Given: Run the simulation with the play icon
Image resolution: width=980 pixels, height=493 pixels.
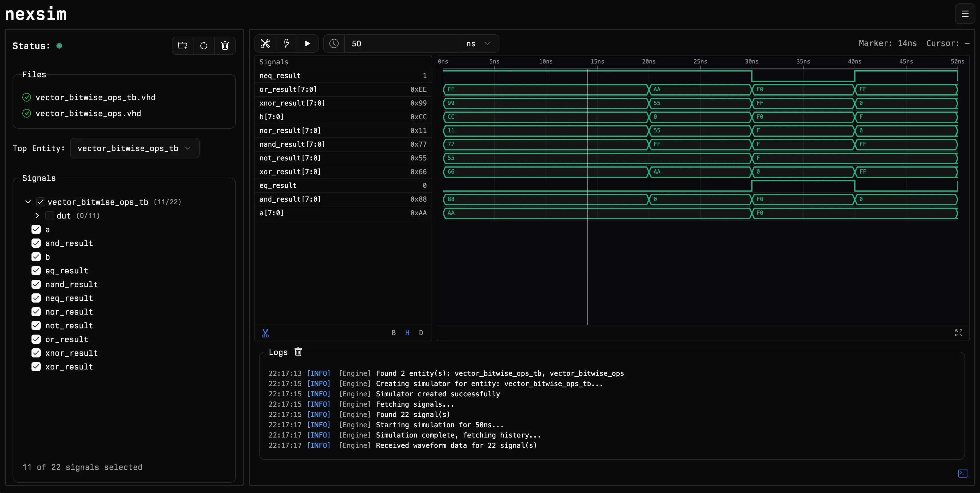Looking at the screenshot, I should pos(307,44).
